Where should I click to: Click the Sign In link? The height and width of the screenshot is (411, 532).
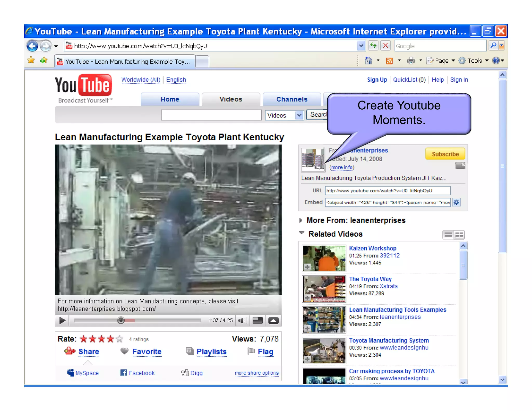[x=459, y=80]
